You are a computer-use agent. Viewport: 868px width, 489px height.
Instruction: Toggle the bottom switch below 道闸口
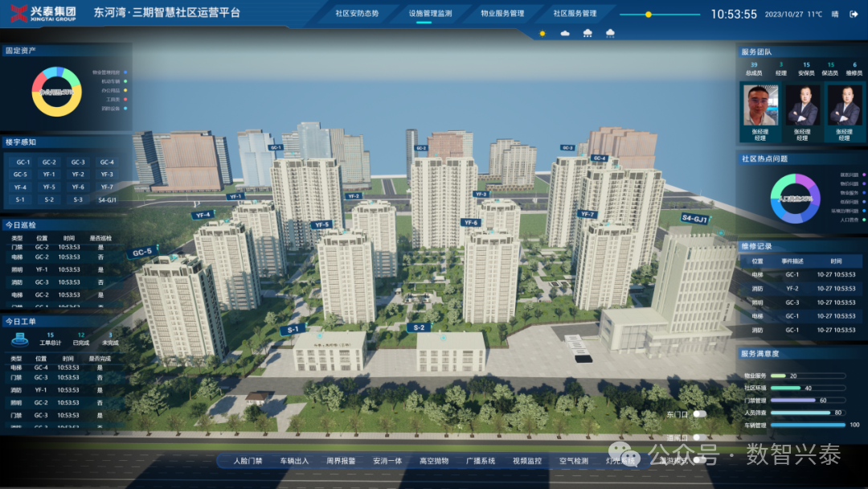(x=699, y=460)
